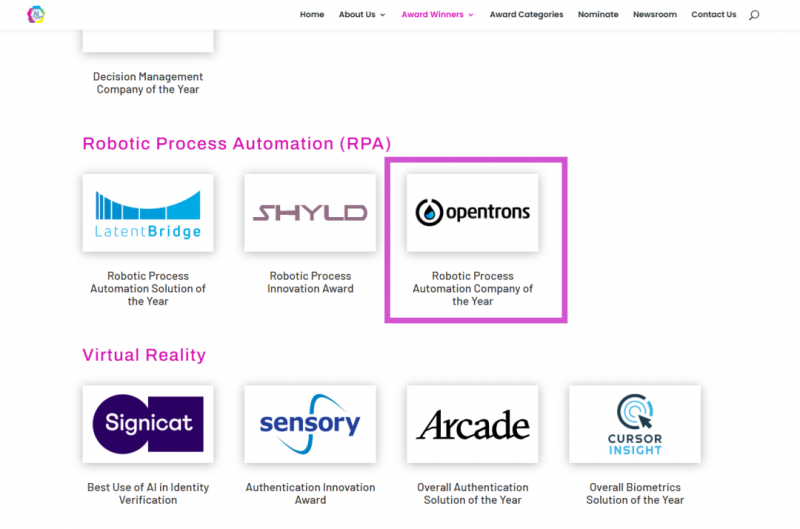Open the search magnifier icon
This screenshot has height=529, width=800.
pyautogui.click(x=754, y=15)
